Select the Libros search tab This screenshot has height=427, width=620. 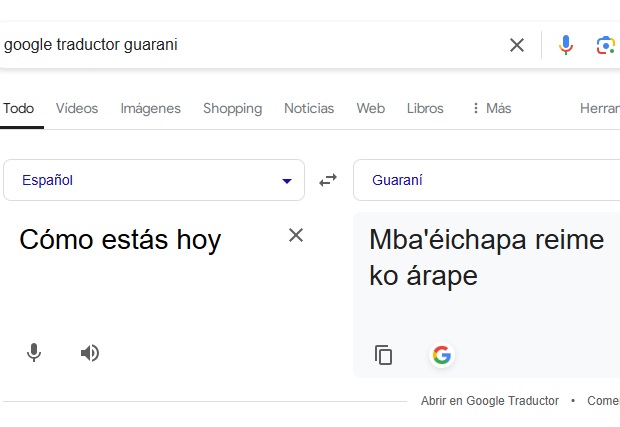click(425, 108)
